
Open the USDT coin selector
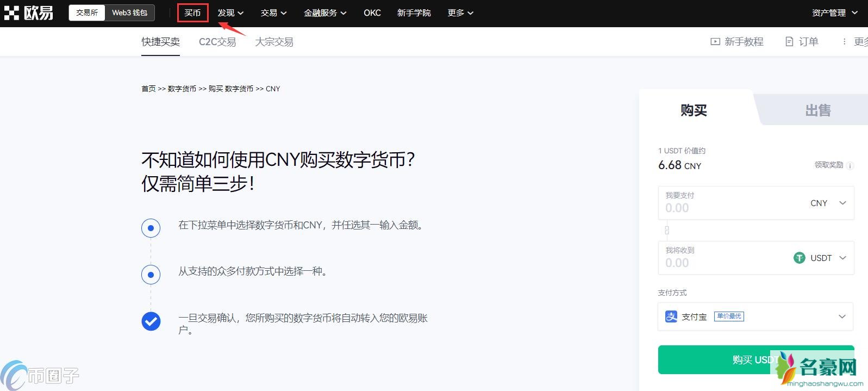[x=820, y=258]
